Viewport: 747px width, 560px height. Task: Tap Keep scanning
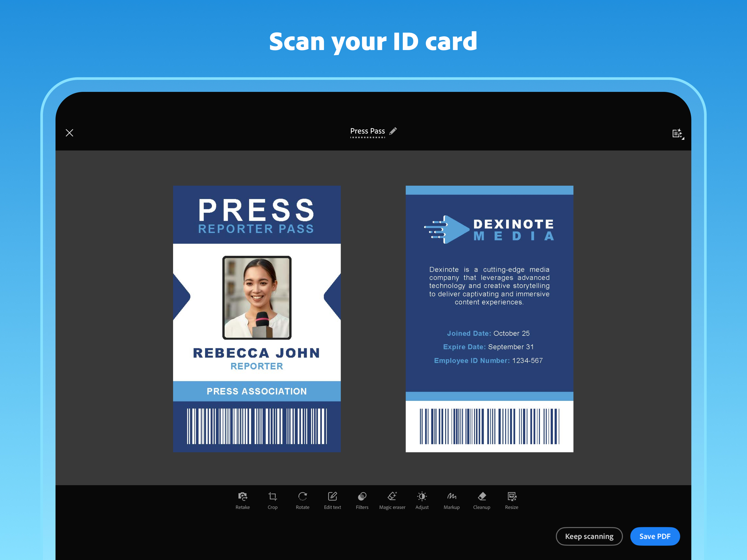[x=589, y=536]
